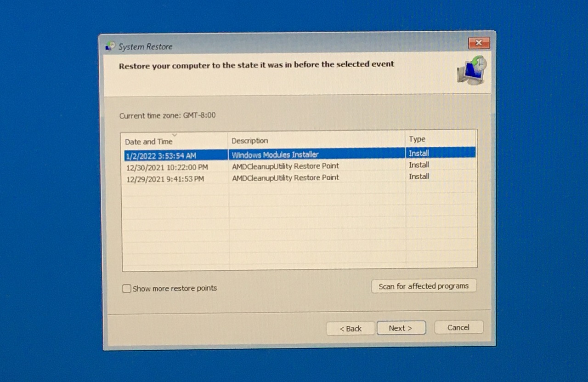Sort list by Description column header

click(x=249, y=141)
